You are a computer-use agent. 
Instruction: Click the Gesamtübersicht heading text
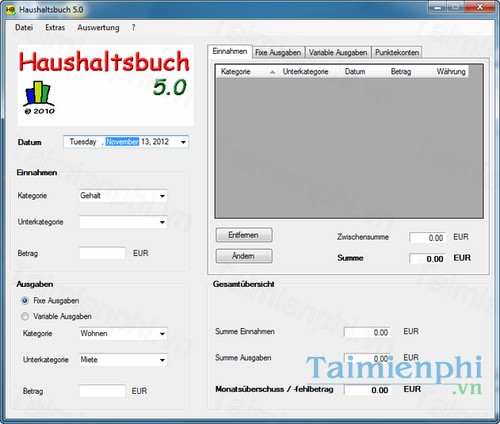(243, 284)
